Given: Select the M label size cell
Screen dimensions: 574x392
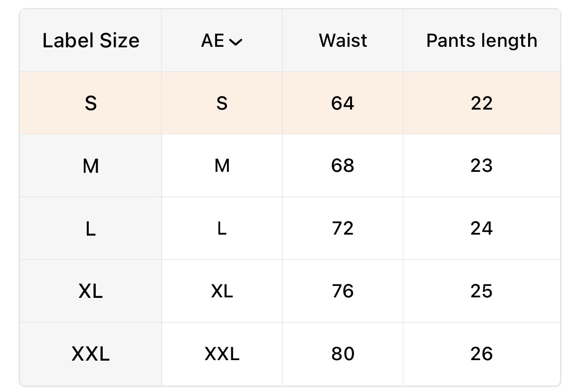Looking at the screenshot, I should coord(91,166).
